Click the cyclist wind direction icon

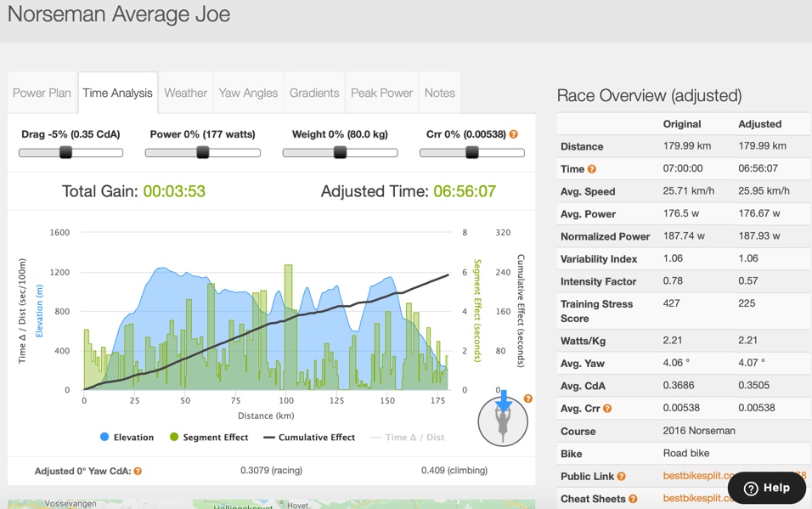[x=503, y=420]
